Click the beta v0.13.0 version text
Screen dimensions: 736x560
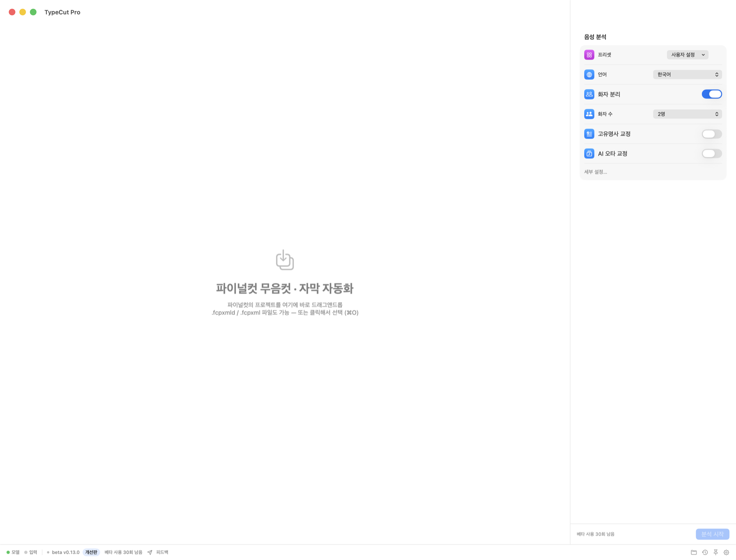tap(65, 552)
